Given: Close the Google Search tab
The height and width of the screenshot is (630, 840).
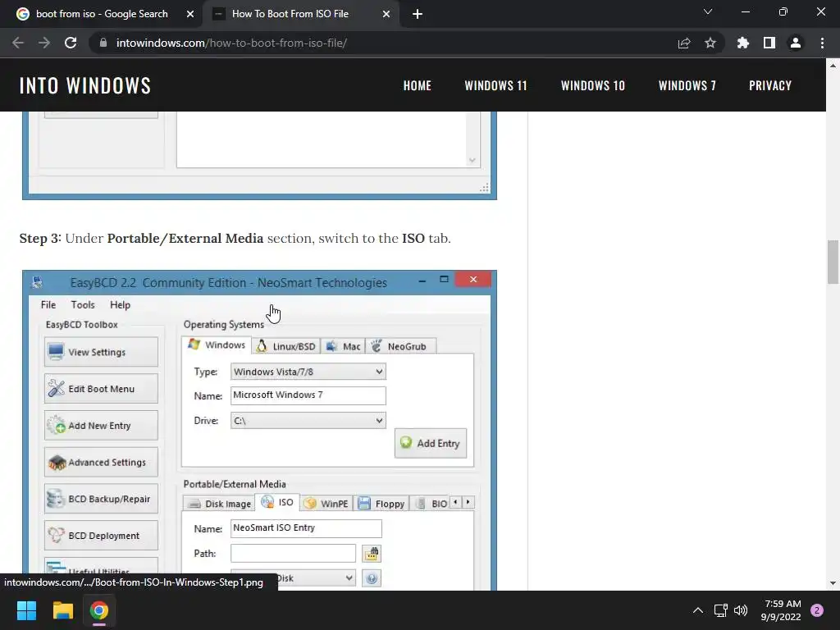Looking at the screenshot, I should 190,14.
